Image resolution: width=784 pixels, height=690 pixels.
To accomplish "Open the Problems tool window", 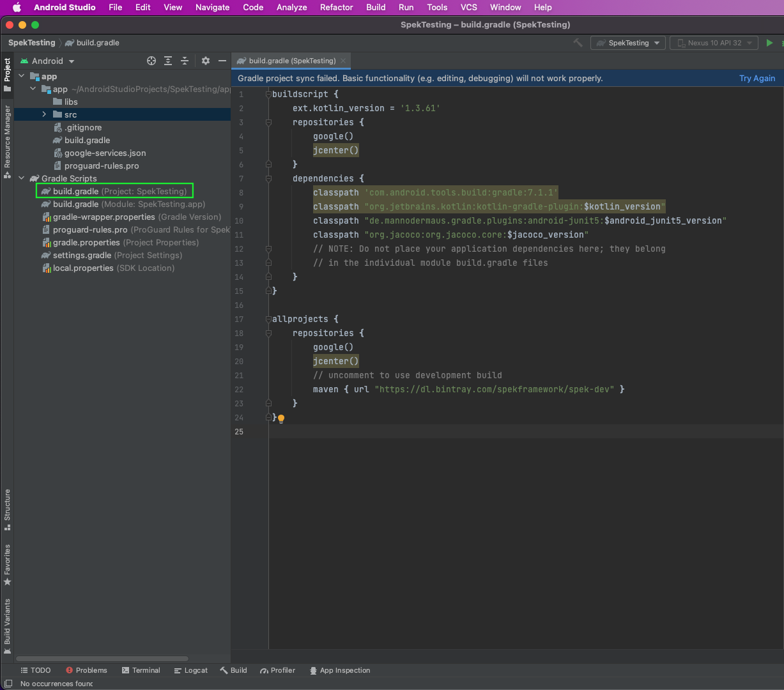I will tap(86, 670).
